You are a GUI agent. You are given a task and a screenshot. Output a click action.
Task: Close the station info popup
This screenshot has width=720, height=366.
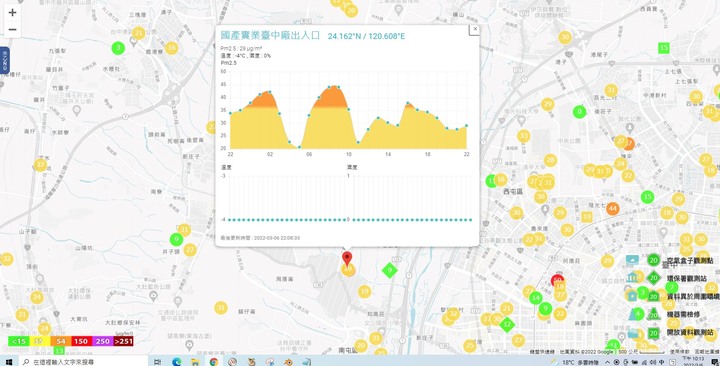pyautogui.click(x=475, y=29)
